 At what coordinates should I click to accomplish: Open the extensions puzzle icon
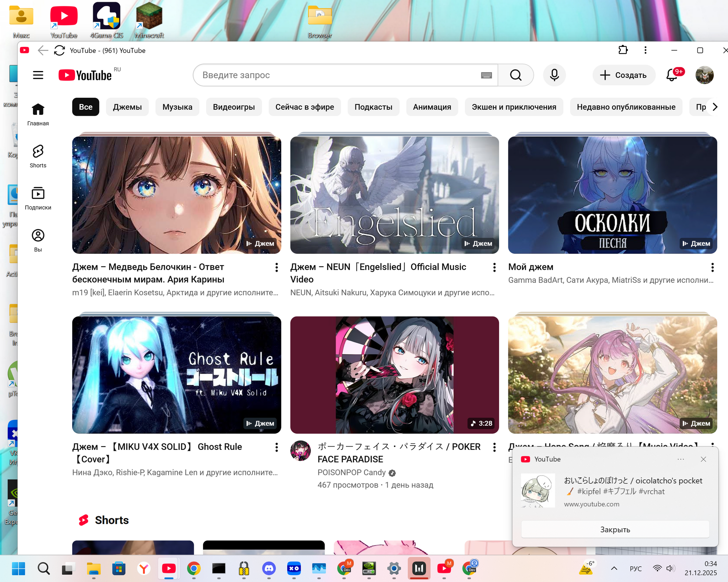pyautogui.click(x=623, y=50)
